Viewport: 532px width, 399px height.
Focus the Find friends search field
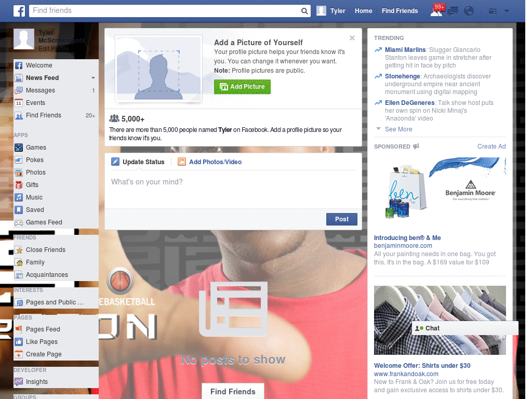(x=165, y=11)
